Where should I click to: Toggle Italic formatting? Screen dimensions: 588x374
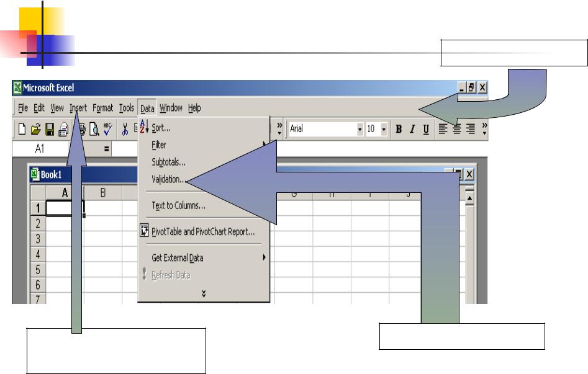[412, 129]
